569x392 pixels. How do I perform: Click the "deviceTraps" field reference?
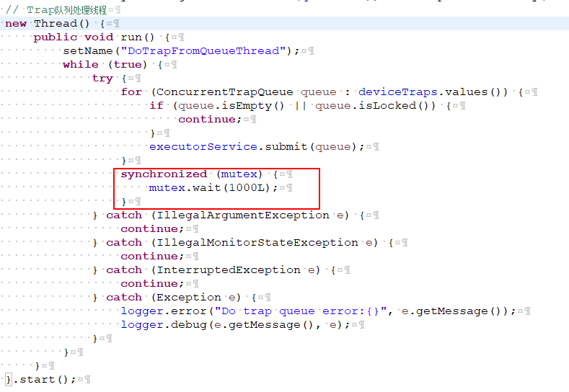(397, 92)
